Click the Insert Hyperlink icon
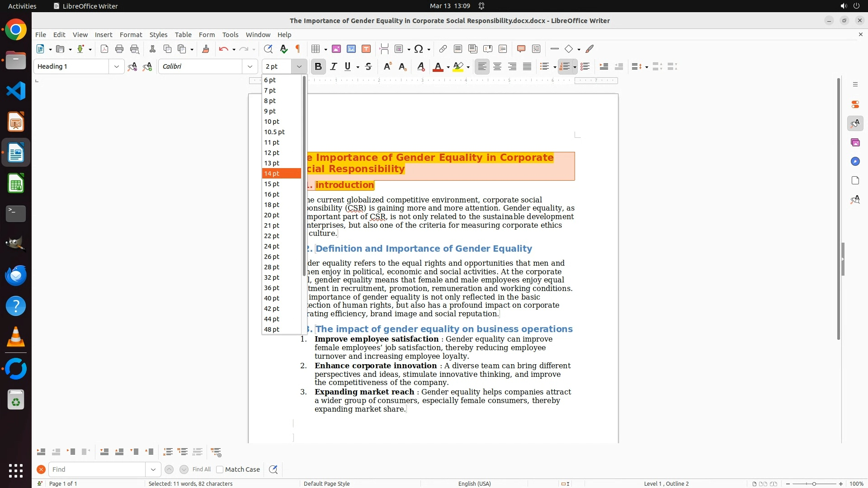The height and width of the screenshot is (488, 868). coord(443,49)
